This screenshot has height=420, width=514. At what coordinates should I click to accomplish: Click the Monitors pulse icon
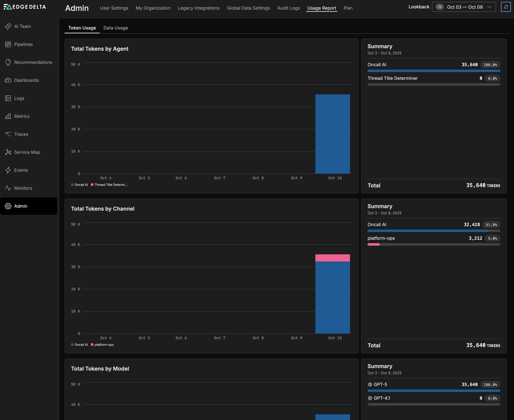point(8,188)
